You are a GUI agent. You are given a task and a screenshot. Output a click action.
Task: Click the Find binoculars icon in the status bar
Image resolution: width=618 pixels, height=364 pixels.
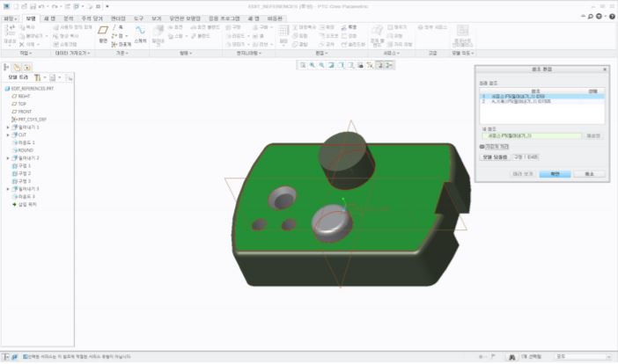(x=511, y=357)
